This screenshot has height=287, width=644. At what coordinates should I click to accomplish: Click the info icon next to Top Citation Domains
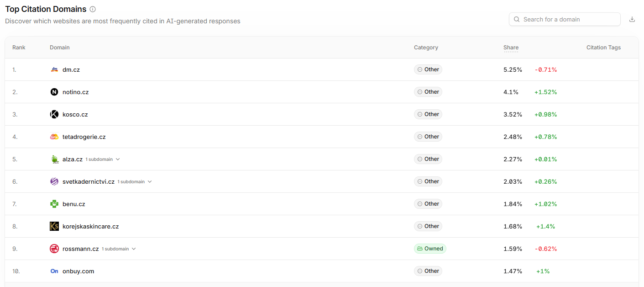click(x=93, y=9)
